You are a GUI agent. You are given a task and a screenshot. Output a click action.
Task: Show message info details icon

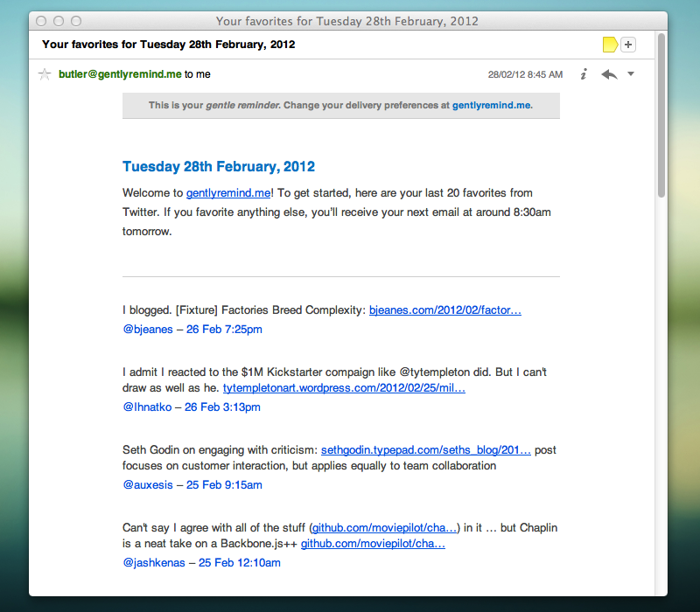584,74
